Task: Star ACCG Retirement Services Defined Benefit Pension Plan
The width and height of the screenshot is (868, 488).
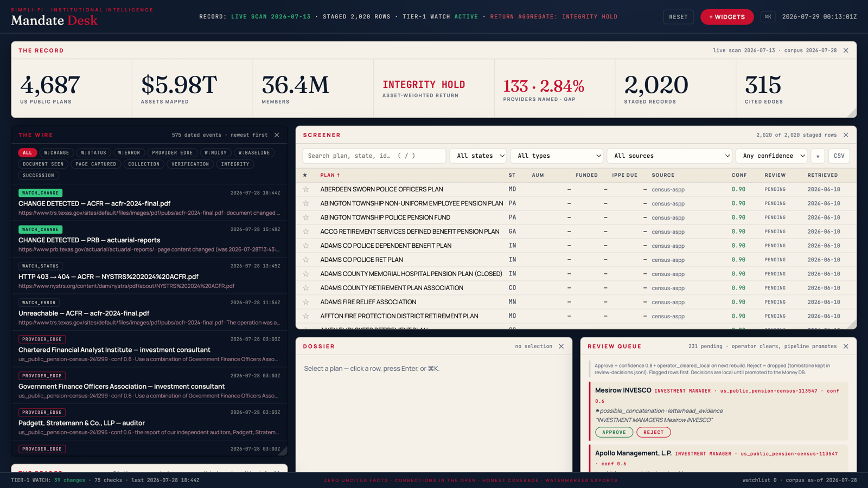Action: tap(306, 232)
